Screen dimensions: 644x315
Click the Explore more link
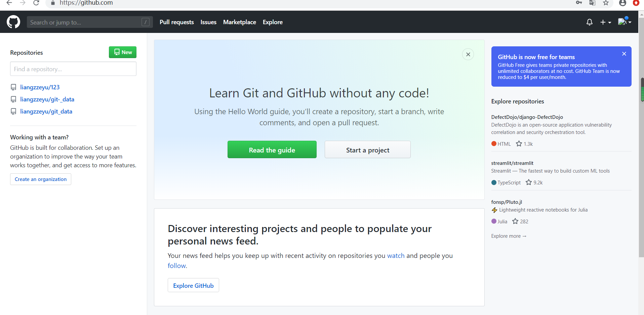509,236
